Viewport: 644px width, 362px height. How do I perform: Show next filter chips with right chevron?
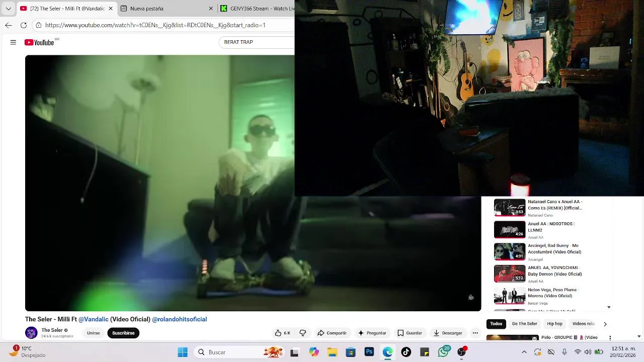(605, 324)
